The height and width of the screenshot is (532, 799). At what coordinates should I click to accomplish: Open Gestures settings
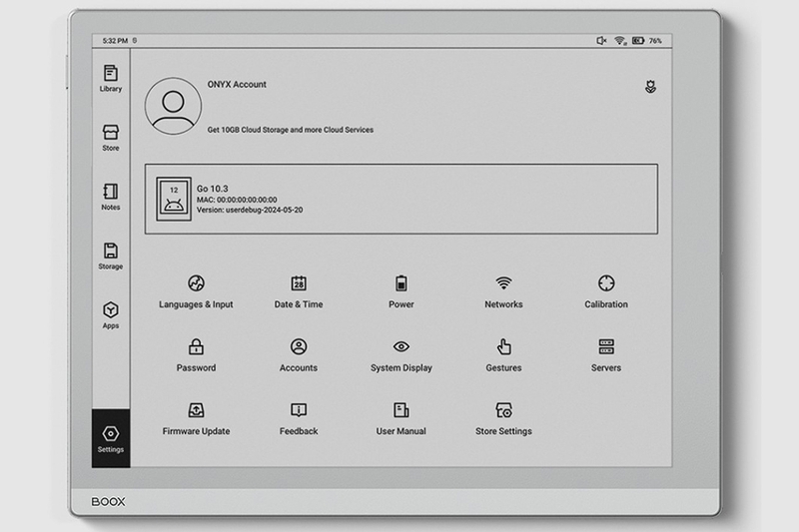pos(503,355)
